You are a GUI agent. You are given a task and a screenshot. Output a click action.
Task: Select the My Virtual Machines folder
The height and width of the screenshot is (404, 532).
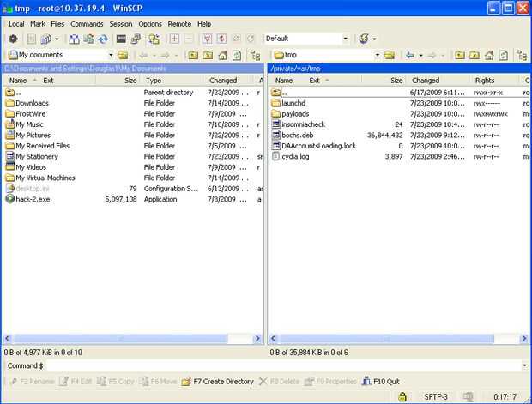click(45, 178)
